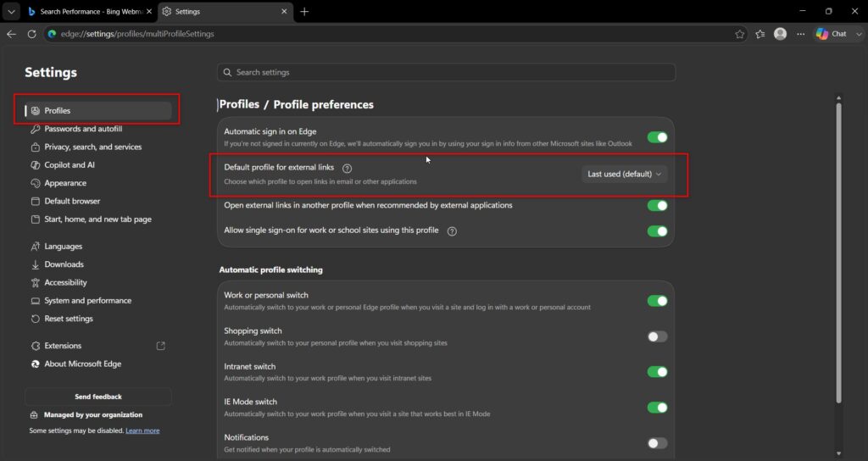Click the Extensions puzzle icon
Screen dimensions: 868x461
[36, 346]
